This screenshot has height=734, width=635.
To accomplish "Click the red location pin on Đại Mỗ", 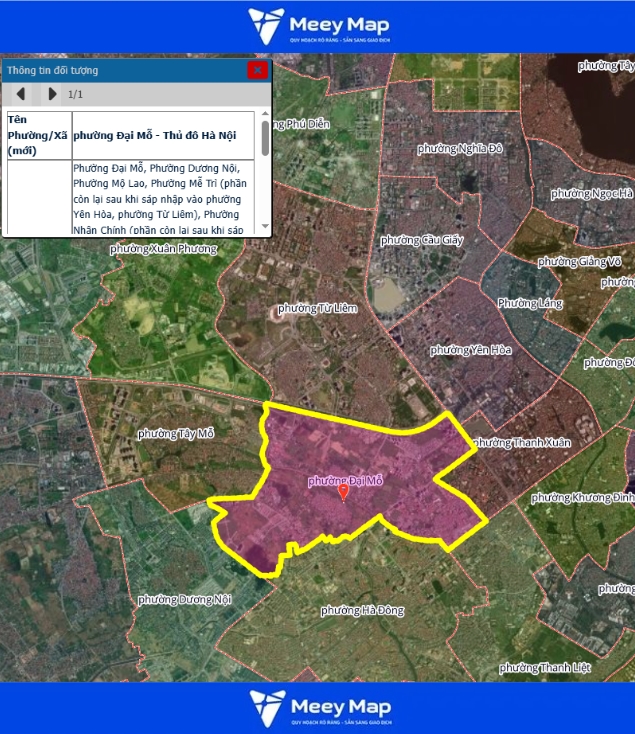I will pos(343,492).
